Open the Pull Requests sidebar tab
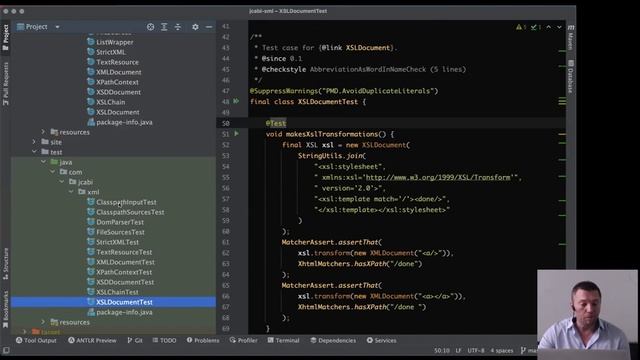 point(6,84)
